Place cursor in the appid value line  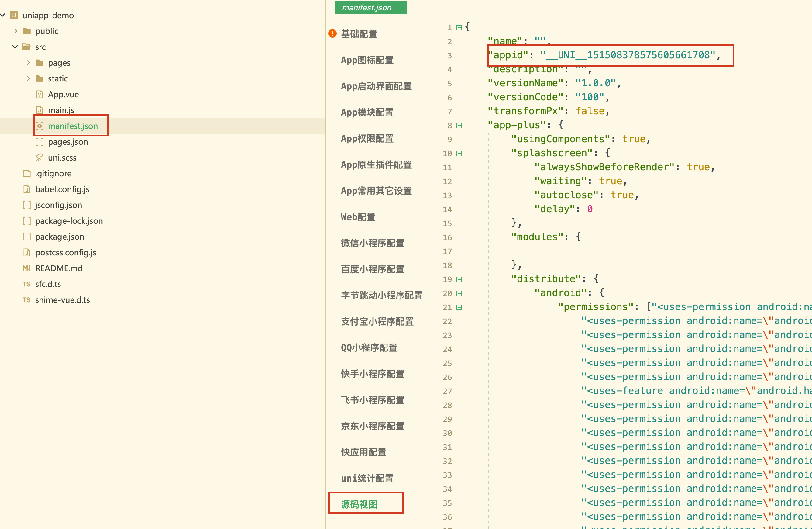(627, 55)
